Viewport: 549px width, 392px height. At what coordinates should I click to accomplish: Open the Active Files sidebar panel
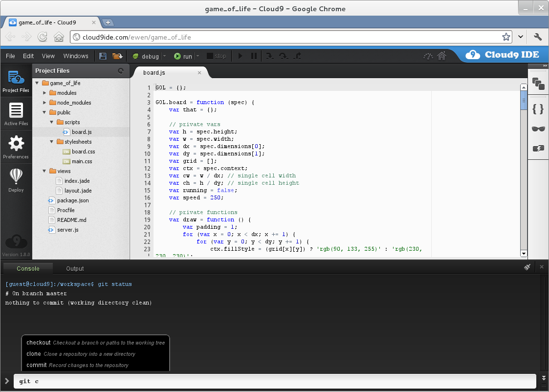(16, 114)
